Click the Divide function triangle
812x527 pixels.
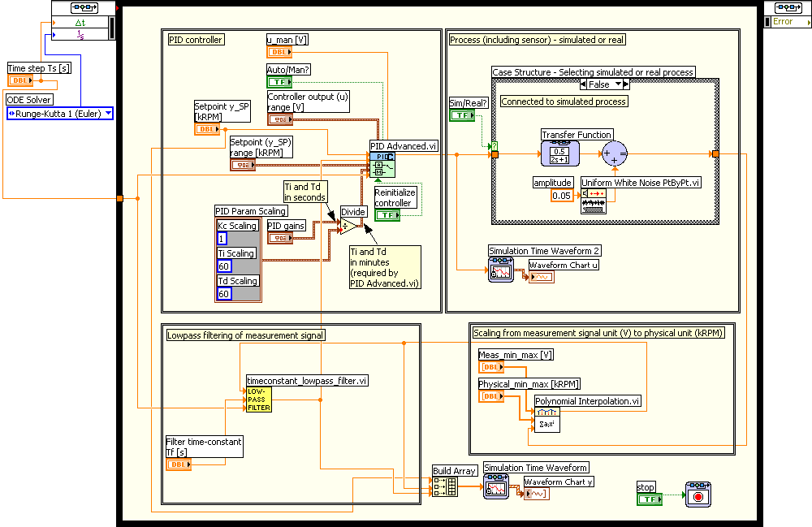click(x=349, y=227)
